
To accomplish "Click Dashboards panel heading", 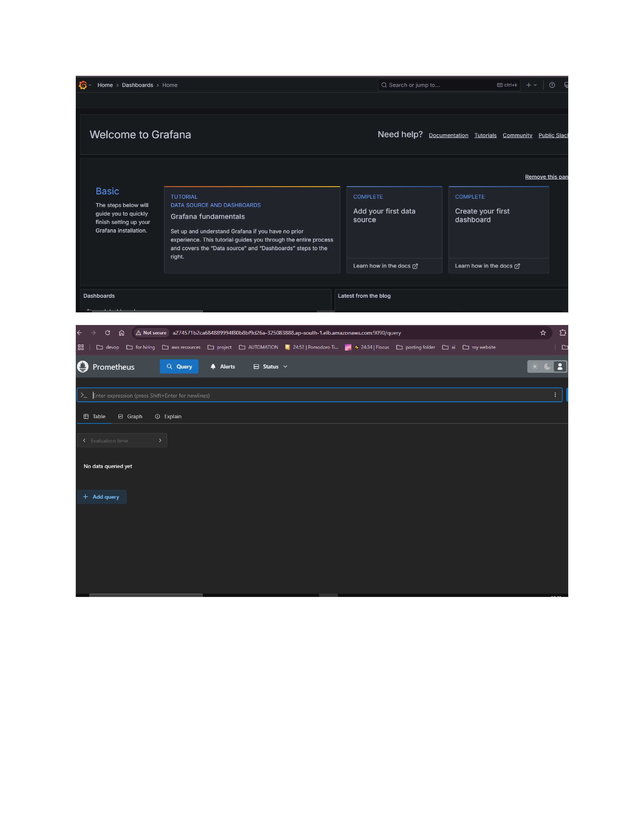I will tap(99, 296).
